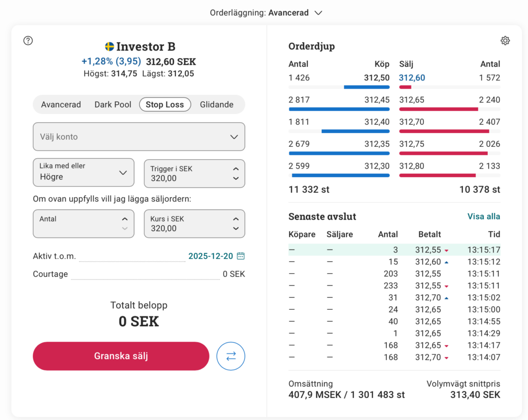528x420 pixels.
Task: Decrease Kurs i SEK with down arrow
Action: tap(236, 229)
